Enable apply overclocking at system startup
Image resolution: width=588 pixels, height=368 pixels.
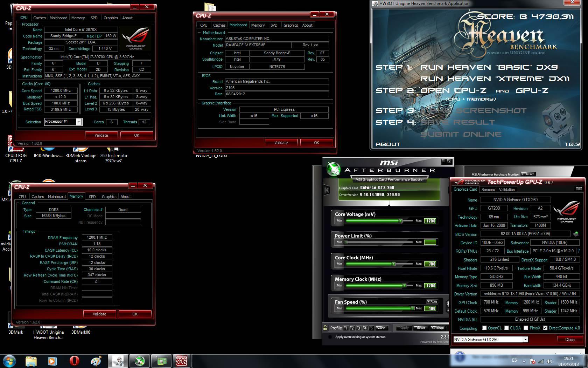pyautogui.click(x=330, y=337)
